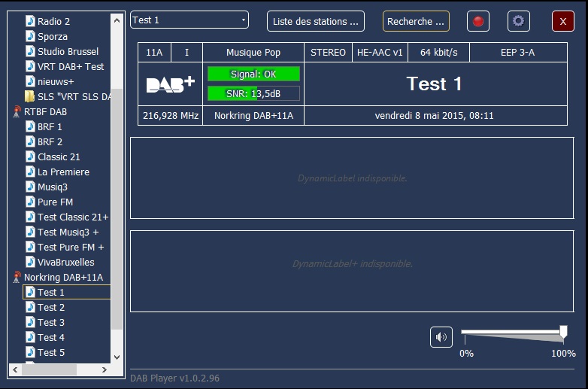Click the antenna icon beside RTBF DAB

coord(17,111)
